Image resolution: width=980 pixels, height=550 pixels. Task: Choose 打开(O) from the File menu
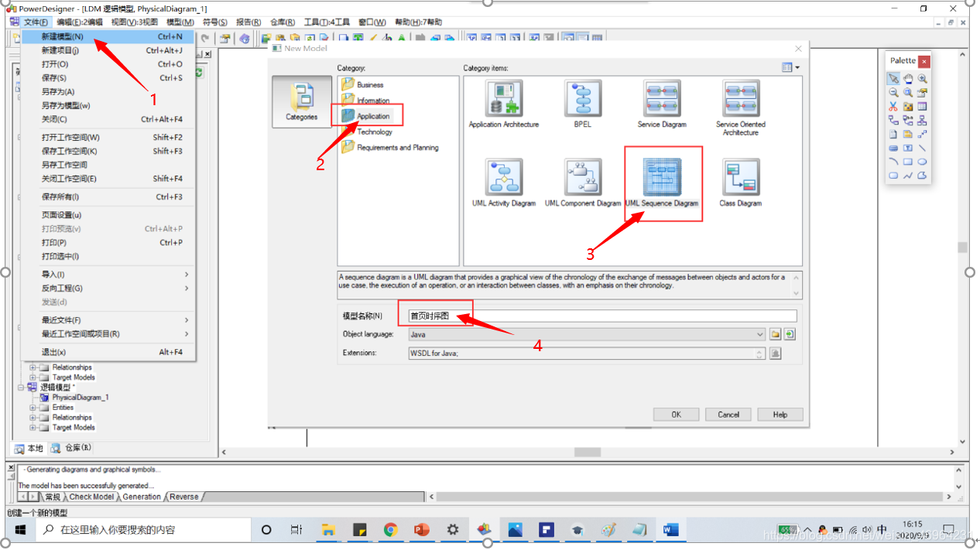pos(108,64)
